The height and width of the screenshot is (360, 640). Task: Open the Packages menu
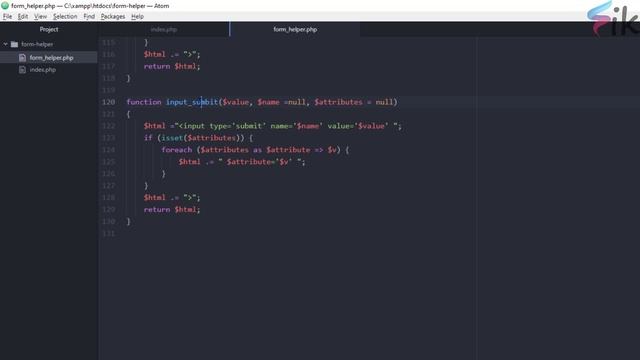point(113,16)
